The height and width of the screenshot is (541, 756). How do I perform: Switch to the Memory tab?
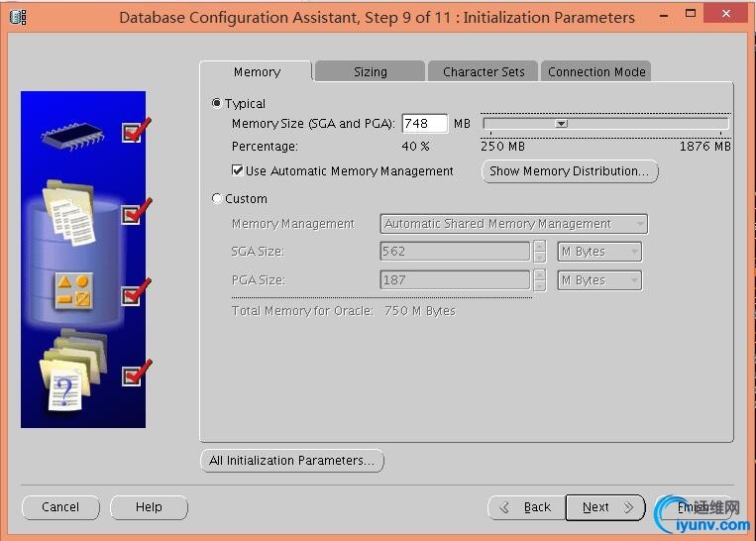[257, 72]
